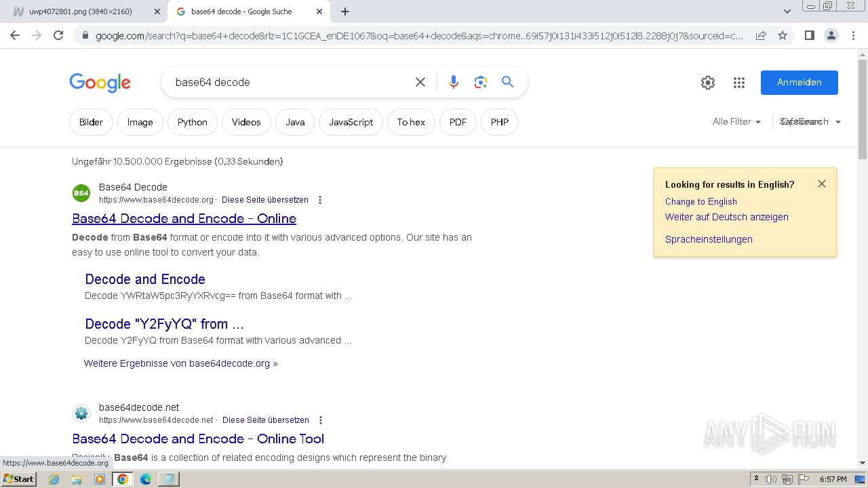Close the base64 decode search tab

319,12
